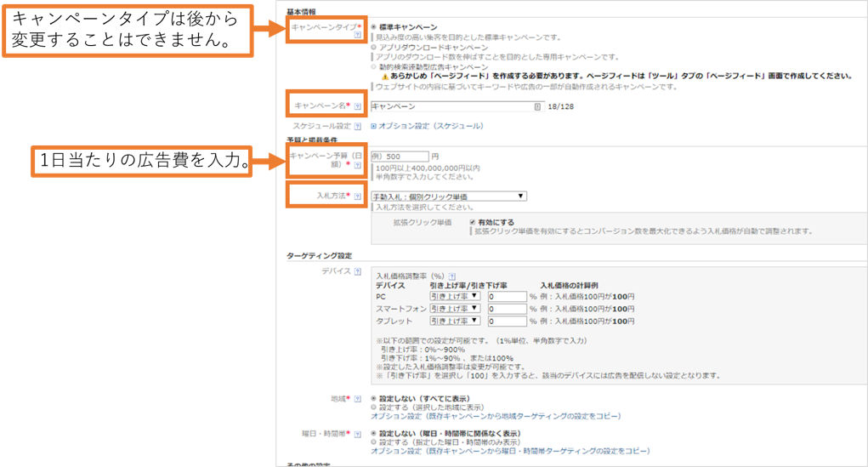
Task: Select アプリダウンロードキャンペーン radio button
Action: coord(374,47)
